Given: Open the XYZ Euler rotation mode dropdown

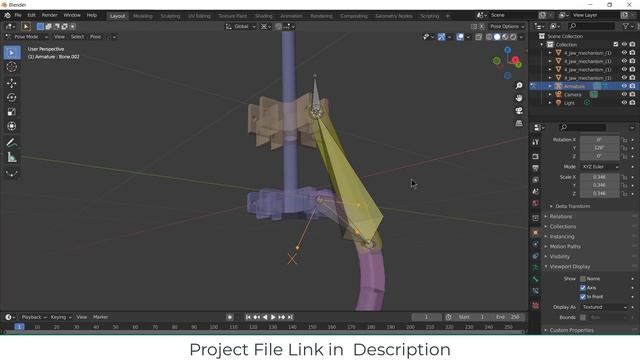Looking at the screenshot, I should pyautogui.click(x=600, y=167).
